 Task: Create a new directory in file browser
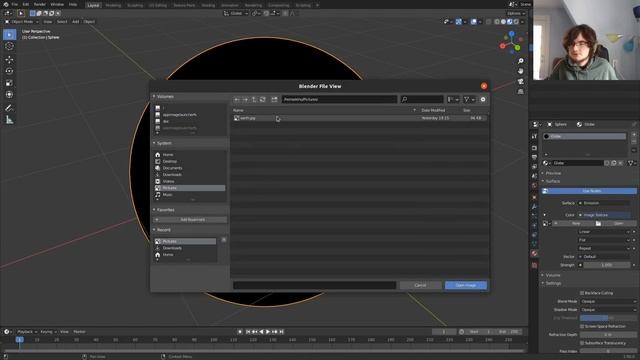[274, 100]
